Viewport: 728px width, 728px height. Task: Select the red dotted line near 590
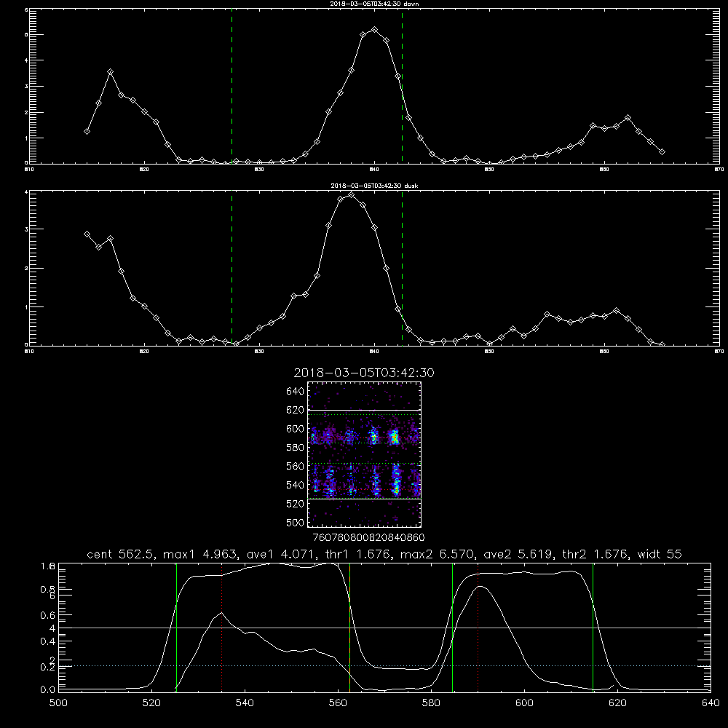click(478, 628)
